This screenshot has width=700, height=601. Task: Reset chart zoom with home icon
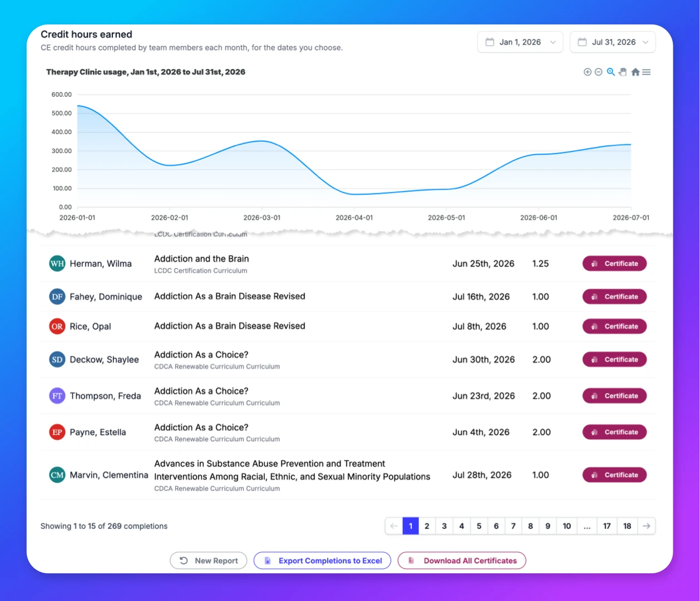click(x=635, y=72)
